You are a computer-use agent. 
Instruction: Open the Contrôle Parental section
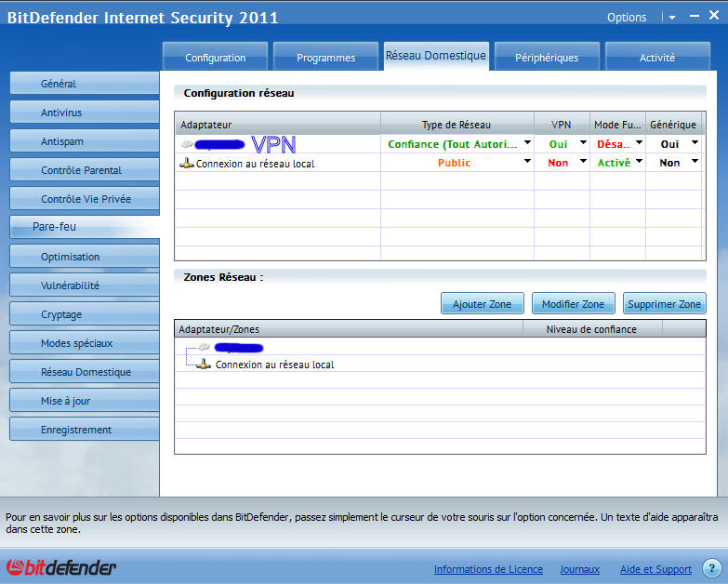coord(85,170)
